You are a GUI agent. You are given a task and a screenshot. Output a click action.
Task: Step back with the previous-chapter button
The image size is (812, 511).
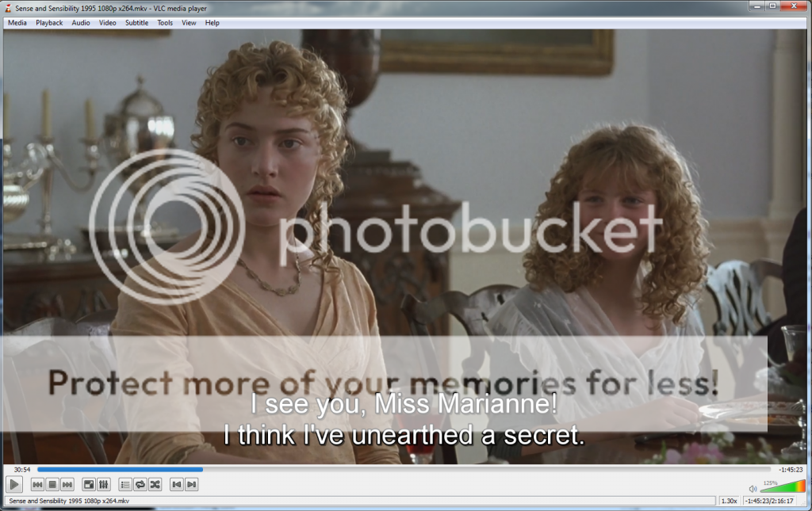(177, 485)
